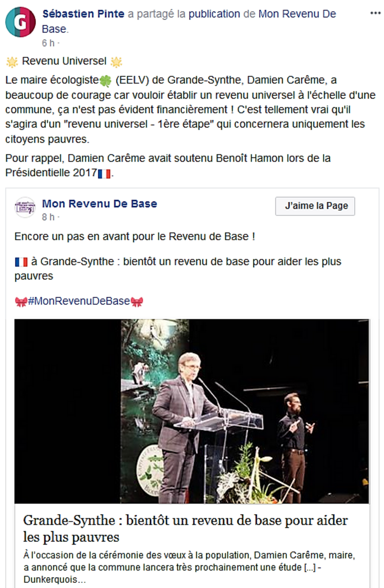Click the star emoji before 'Revenu Universel'
384x588 pixels.
click(x=12, y=62)
